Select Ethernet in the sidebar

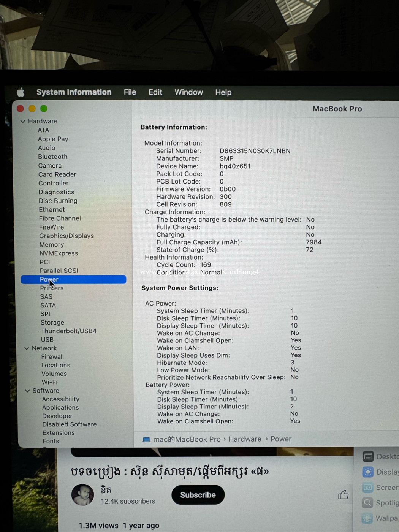[52, 210]
